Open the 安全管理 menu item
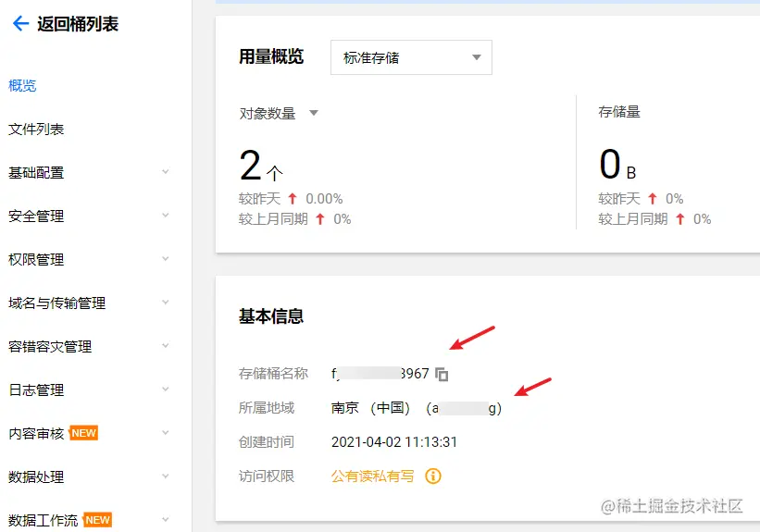760x532 pixels. (x=36, y=217)
